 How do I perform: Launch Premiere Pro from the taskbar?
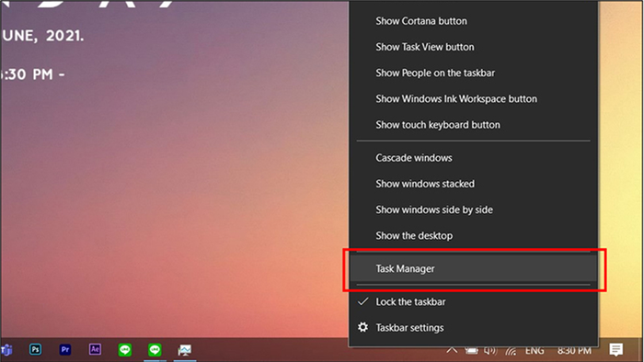pos(65,350)
